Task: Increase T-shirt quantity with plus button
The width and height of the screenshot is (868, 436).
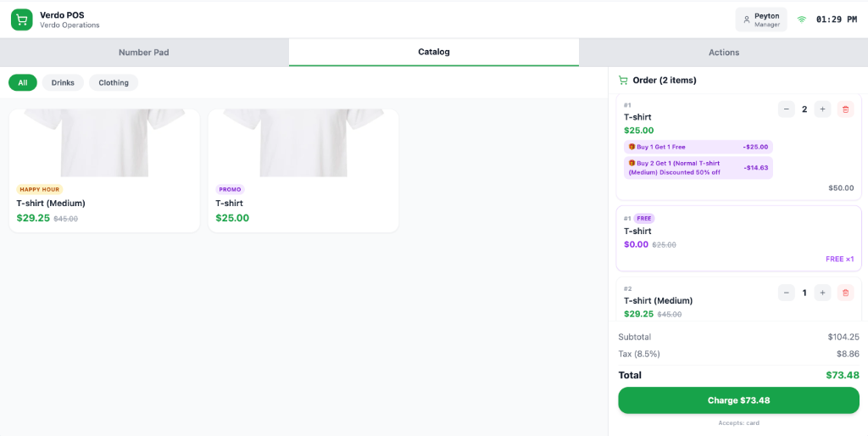Action: 822,109
